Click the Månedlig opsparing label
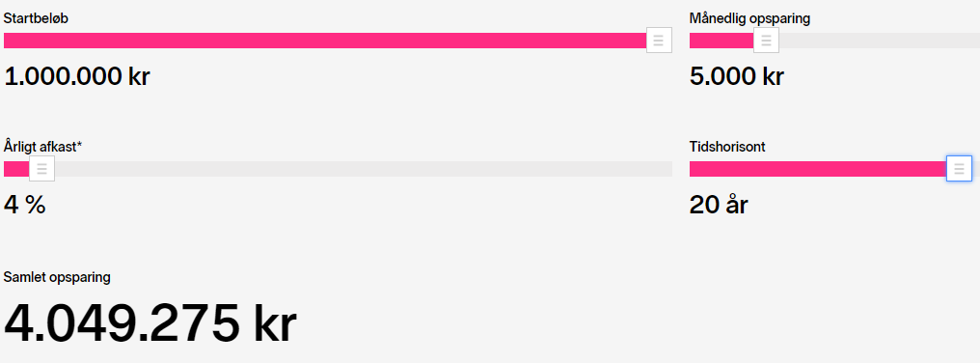 [749, 18]
